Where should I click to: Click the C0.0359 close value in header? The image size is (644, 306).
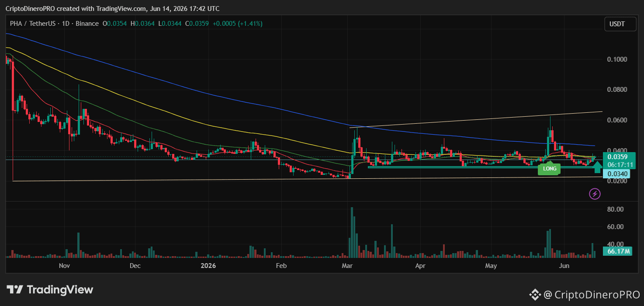[x=197, y=24]
